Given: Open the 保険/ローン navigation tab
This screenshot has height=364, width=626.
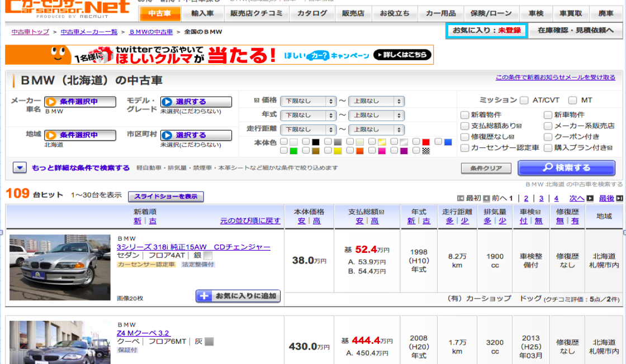Looking at the screenshot, I should 491,13.
